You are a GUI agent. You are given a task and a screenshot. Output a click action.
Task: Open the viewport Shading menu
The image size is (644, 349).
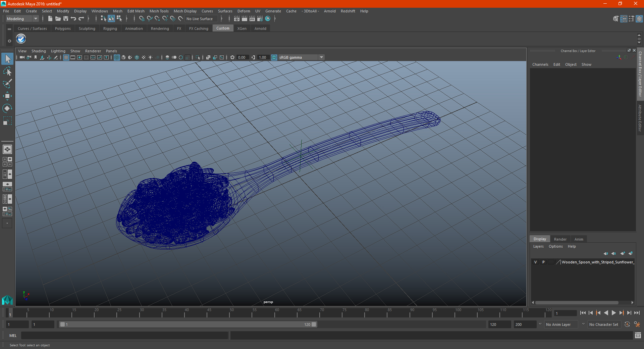(x=39, y=51)
